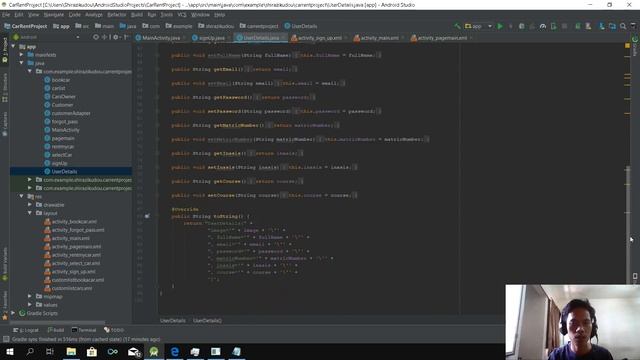Open the Logcat tool window
The height and width of the screenshot is (360, 640).
point(26,330)
